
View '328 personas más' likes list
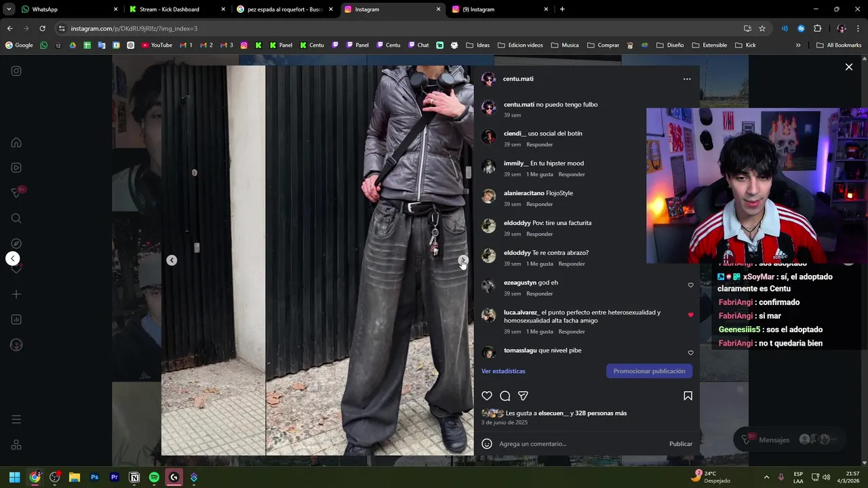pos(601,413)
